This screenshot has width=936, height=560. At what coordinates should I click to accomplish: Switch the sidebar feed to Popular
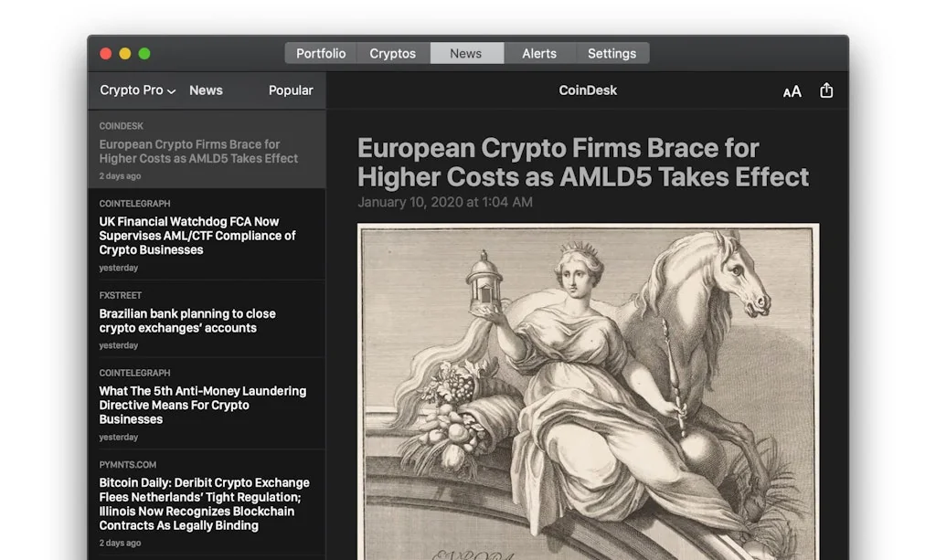point(291,90)
